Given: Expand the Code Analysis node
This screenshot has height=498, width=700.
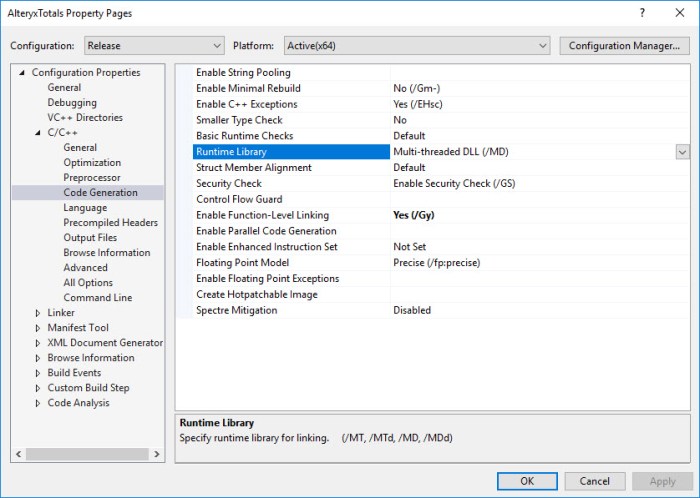Looking at the screenshot, I should coord(38,403).
